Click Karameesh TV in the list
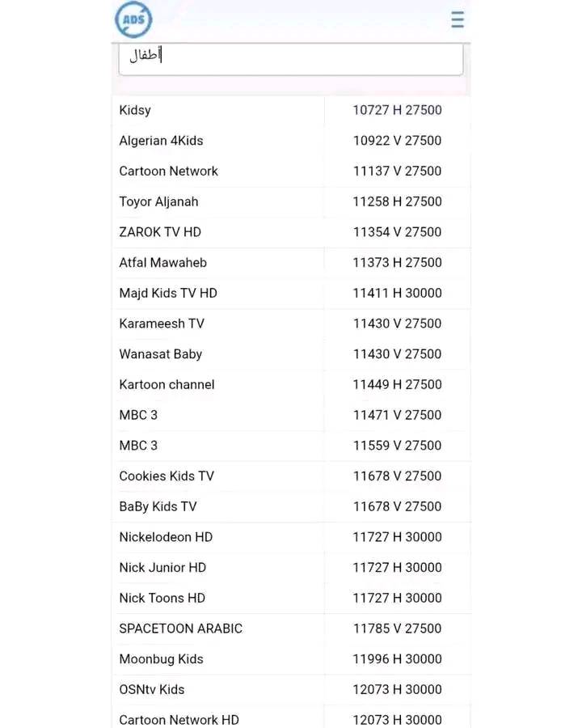The height and width of the screenshot is (728, 582). tap(162, 324)
